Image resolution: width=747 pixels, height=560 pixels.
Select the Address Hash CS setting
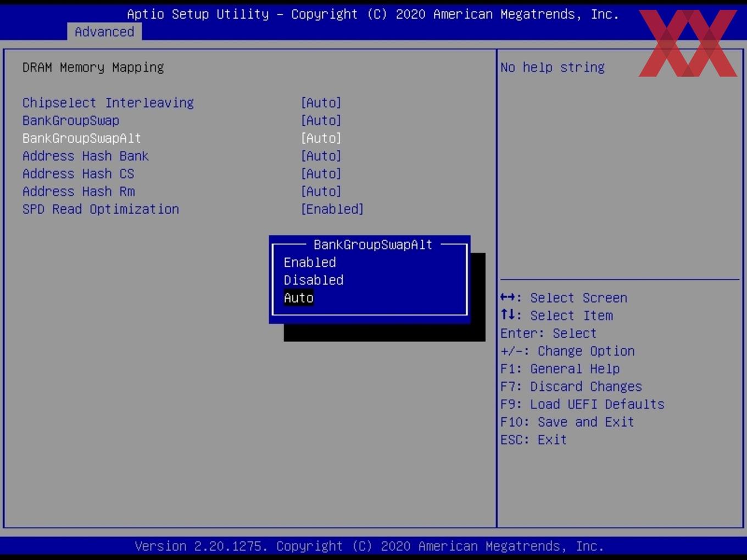pyautogui.click(x=79, y=173)
